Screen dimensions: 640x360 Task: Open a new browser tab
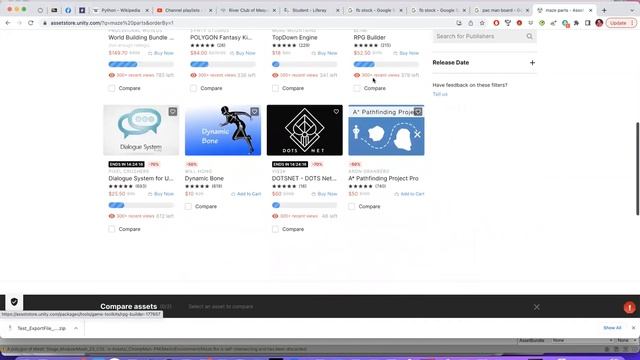point(604,10)
